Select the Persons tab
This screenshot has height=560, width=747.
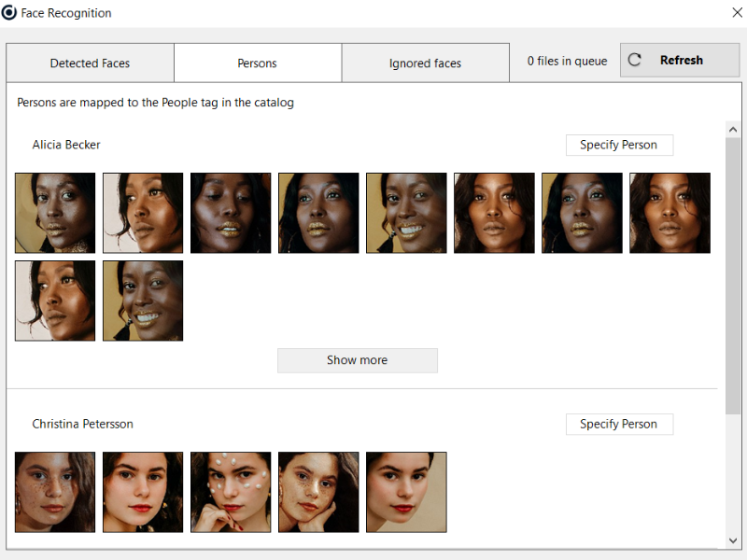[257, 63]
